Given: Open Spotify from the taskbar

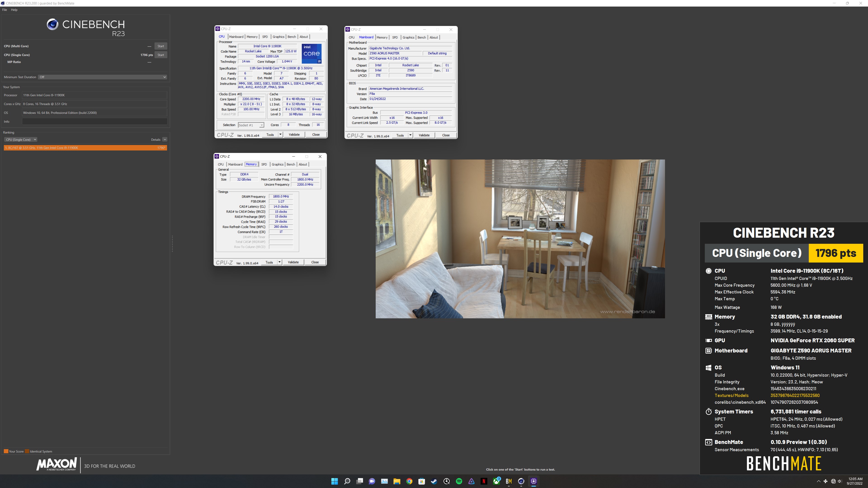Looking at the screenshot, I should 459,481.
